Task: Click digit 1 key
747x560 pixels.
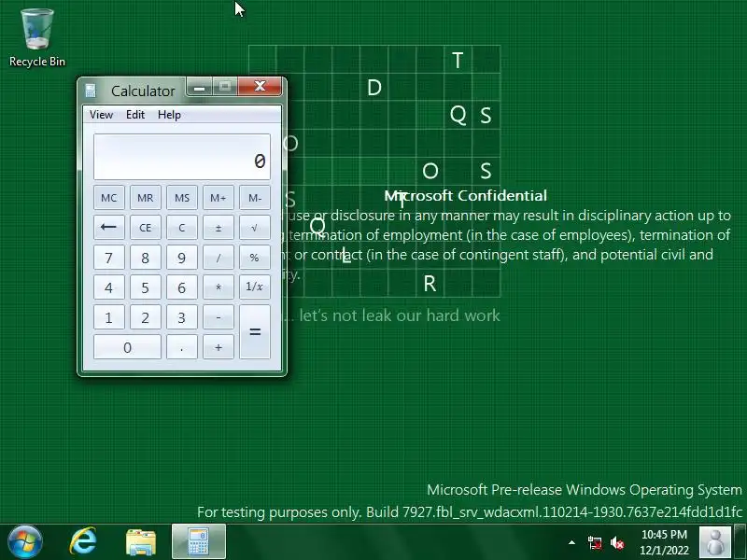Action: pyautogui.click(x=109, y=317)
